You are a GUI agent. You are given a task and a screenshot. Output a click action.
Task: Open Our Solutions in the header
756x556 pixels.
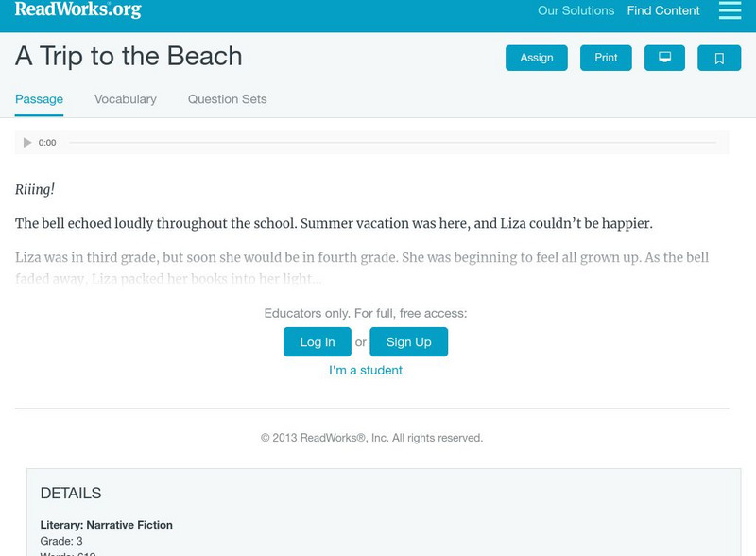pos(576,11)
